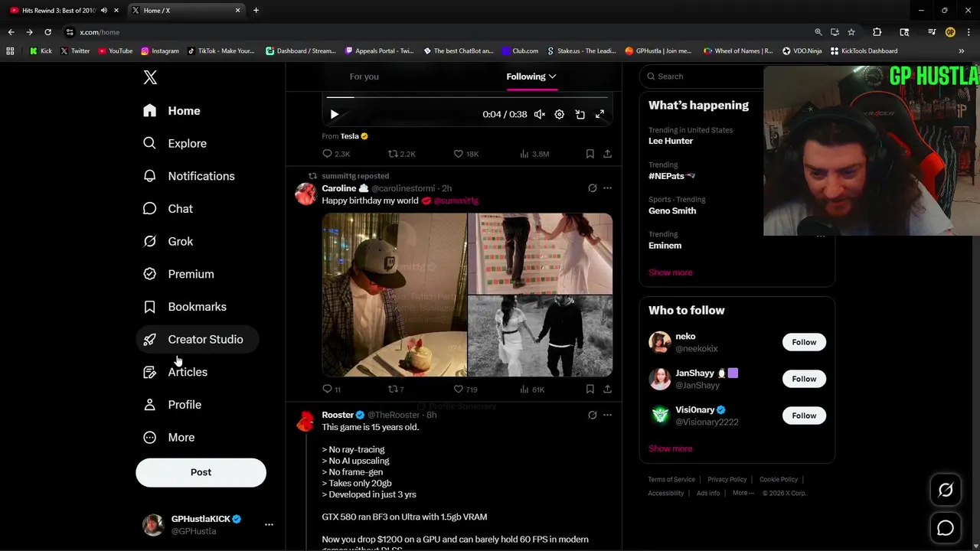Screen dimensions: 980x551
Task: Open the floating Grok button
Action: [946, 491]
